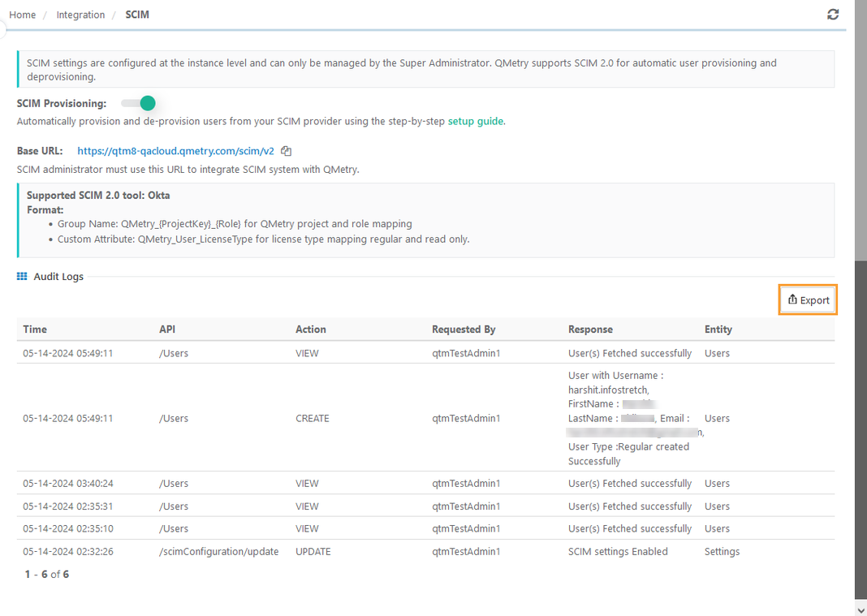Click the Export button above the audit table
The image size is (867, 616).
808,299
